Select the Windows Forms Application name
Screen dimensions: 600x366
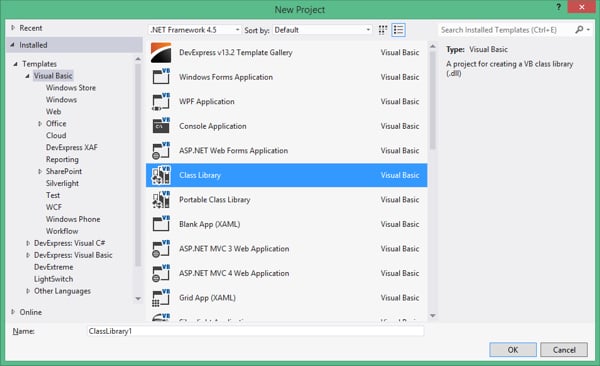tap(226, 77)
